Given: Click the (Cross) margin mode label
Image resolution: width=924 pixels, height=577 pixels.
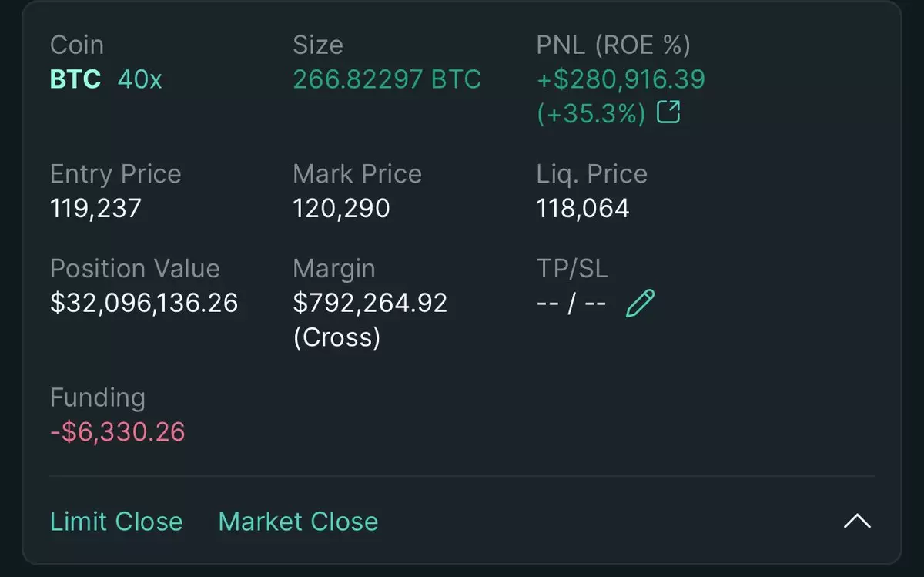Looking at the screenshot, I should click(x=337, y=337).
